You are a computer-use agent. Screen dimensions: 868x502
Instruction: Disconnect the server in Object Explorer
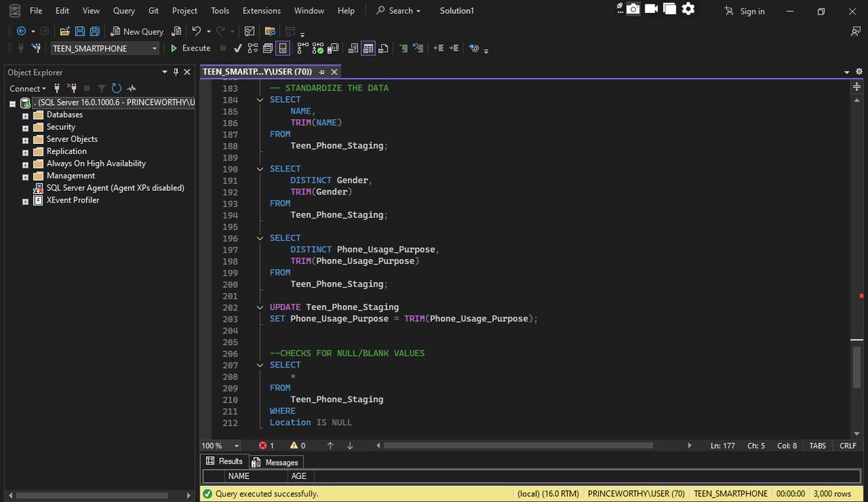[x=72, y=88]
